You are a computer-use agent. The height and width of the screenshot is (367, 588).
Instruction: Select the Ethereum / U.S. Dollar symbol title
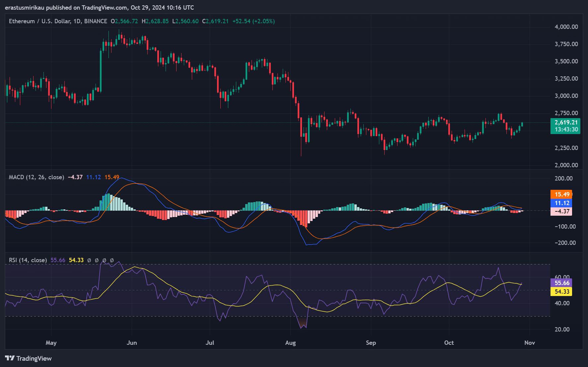point(40,21)
